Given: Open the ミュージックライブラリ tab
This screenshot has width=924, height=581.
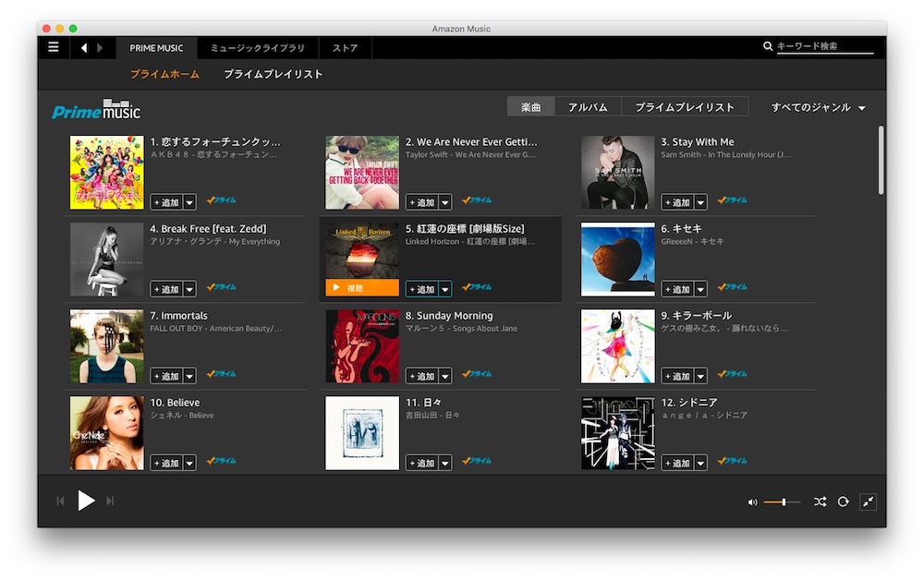Looking at the screenshot, I should (258, 48).
